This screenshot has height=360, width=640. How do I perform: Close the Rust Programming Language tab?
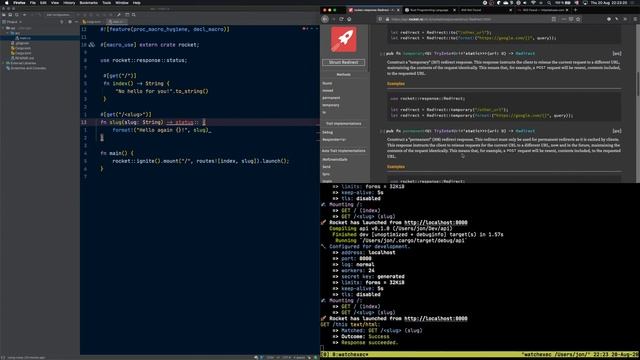[454, 10]
